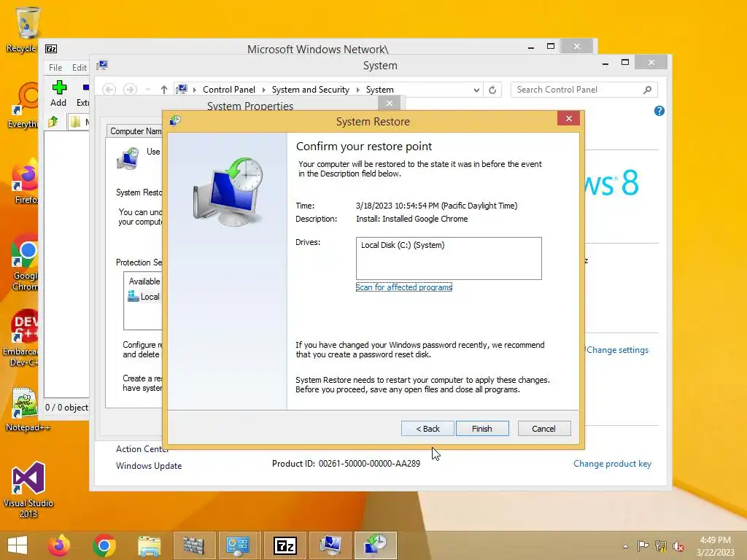
Task: Expand chevron after System and Security breadcrumb
Action: (x=357, y=90)
